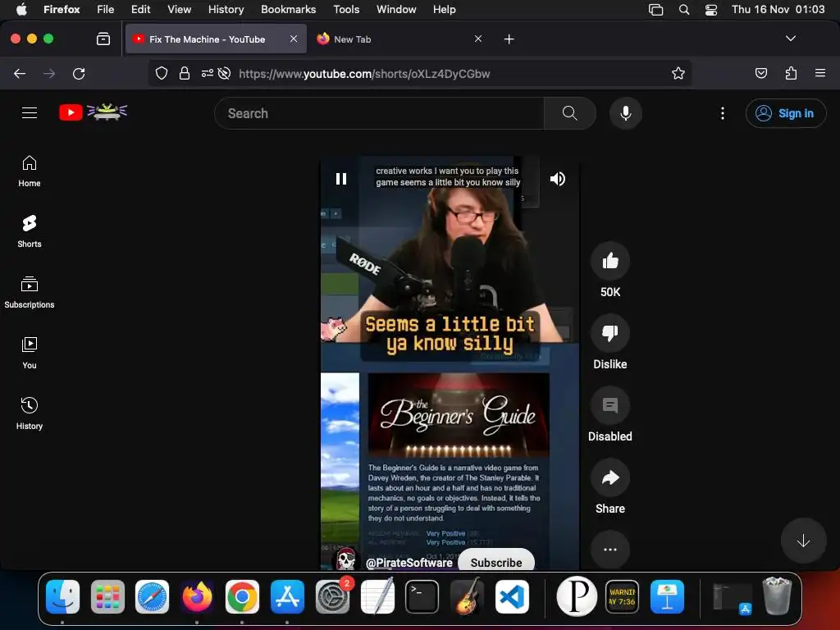Expand the list all tabs chevron
This screenshot has height=630, width=840.
coord(790,39)
